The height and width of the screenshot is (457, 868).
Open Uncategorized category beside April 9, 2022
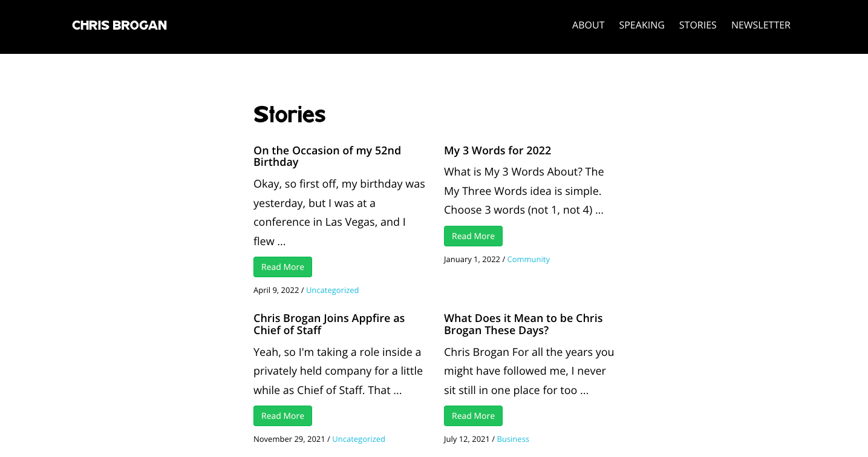(332, 290)
